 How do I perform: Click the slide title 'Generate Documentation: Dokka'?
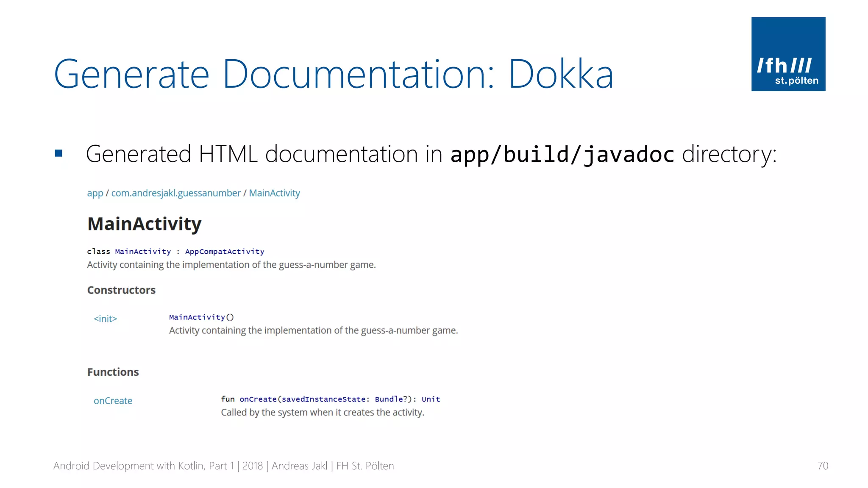[333, 74]
